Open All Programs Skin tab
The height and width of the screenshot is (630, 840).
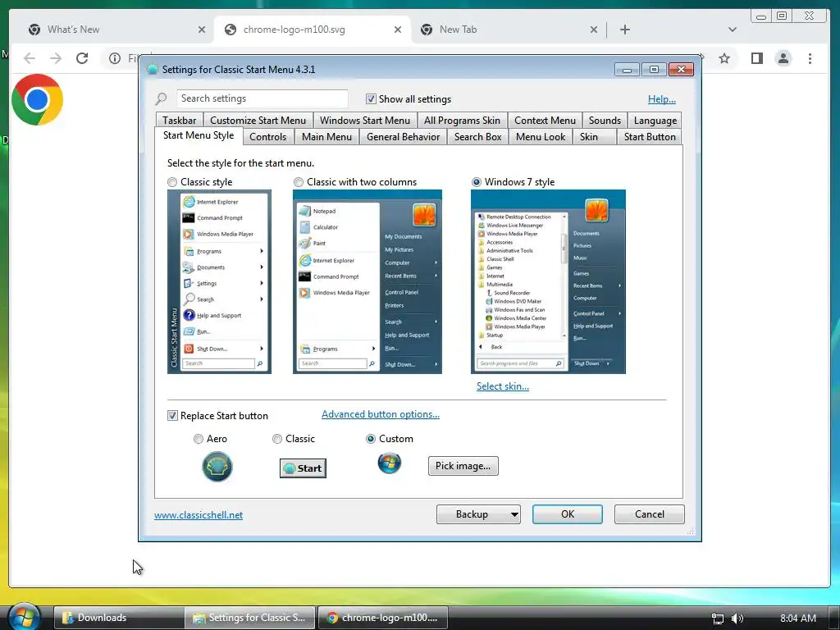[x=462, y=121]
